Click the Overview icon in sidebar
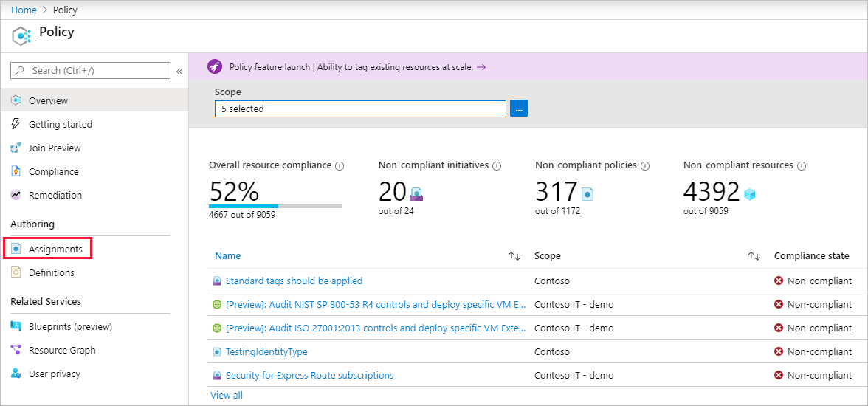 [16, 100]
